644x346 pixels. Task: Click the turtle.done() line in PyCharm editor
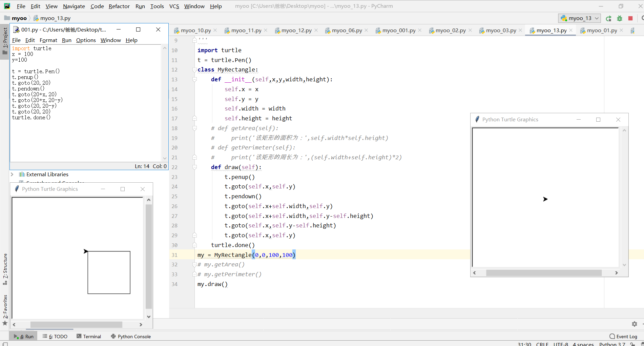pyautogui.click(x=233, y=245)
